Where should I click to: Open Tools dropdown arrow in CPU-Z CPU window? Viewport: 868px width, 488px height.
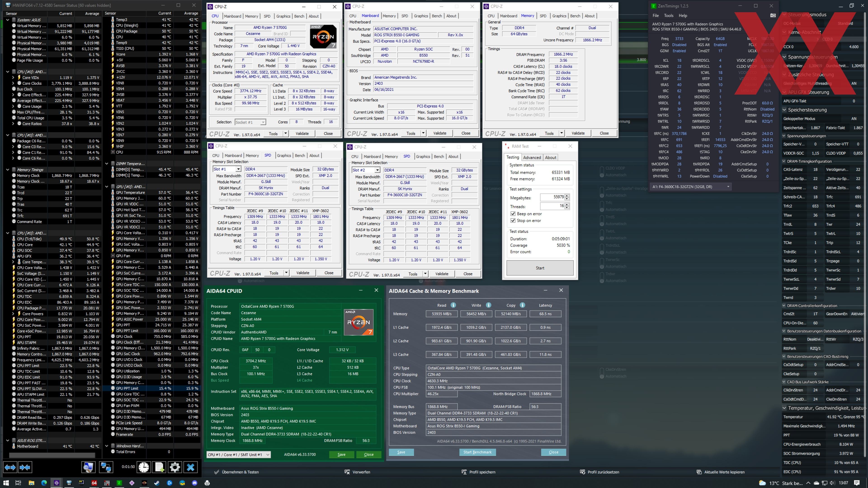(285, 133)
